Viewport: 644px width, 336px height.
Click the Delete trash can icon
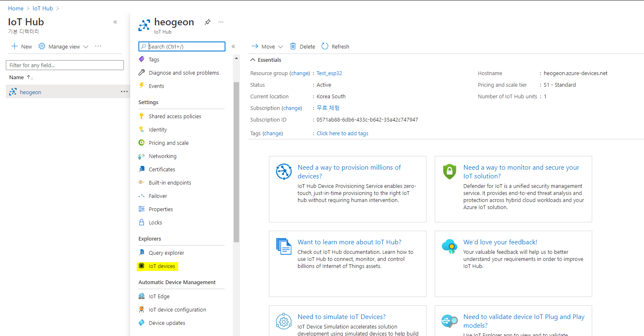pyautogui.click(x=293, y=46)
